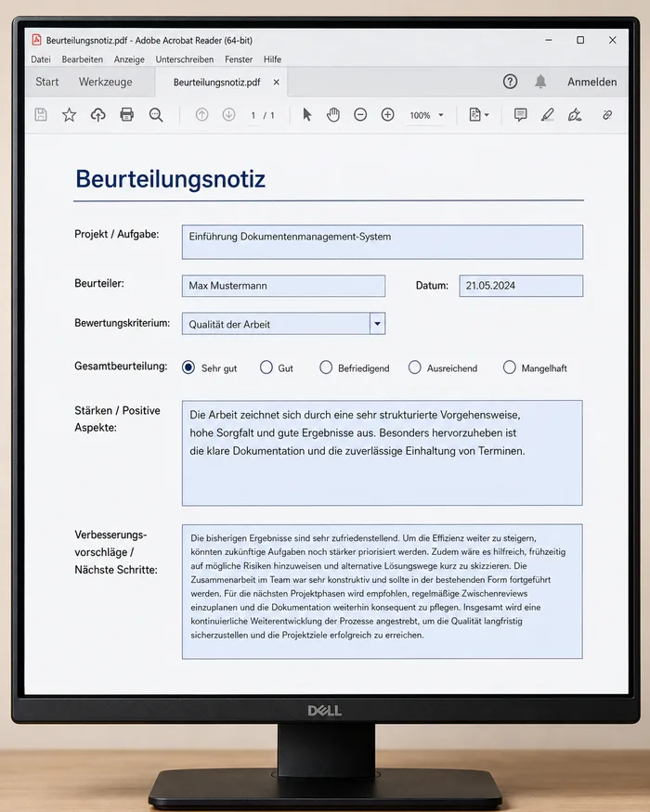
Task: Open the Datei menu
Action: point(41,59)
